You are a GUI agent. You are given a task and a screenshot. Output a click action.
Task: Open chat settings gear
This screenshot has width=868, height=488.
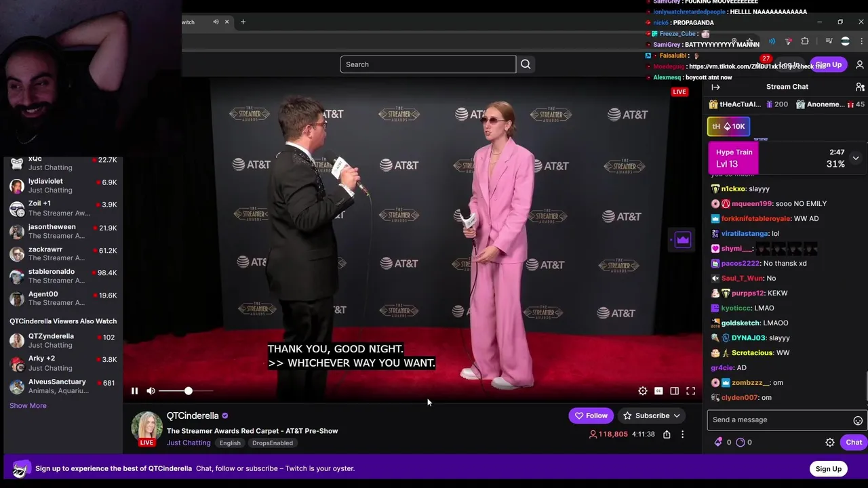[x=829, y=442]
